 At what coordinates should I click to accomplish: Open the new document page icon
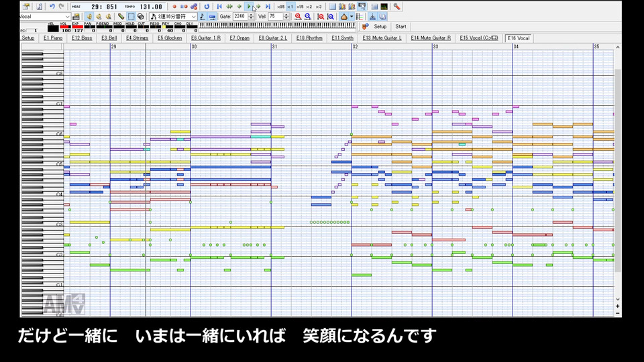click(39, 7)
